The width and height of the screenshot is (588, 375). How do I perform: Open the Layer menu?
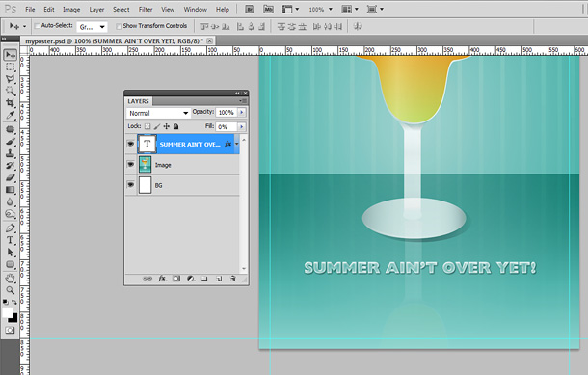click(x=96, y=10)
